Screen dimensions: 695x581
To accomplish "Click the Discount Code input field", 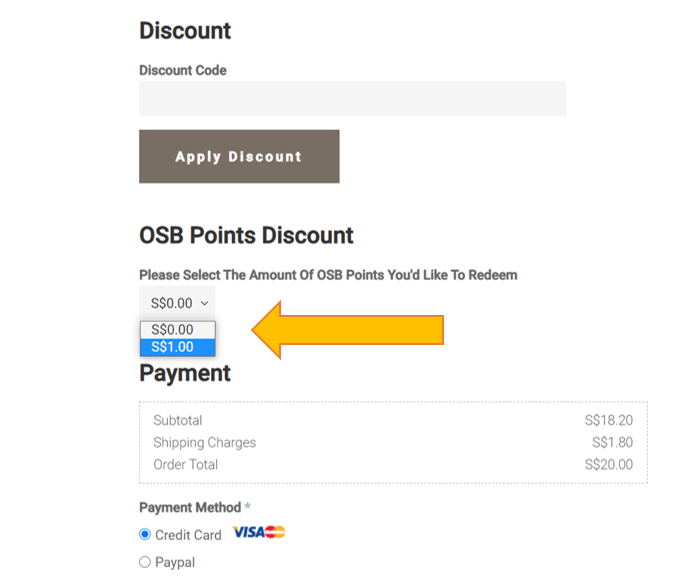I will (352, 98).
